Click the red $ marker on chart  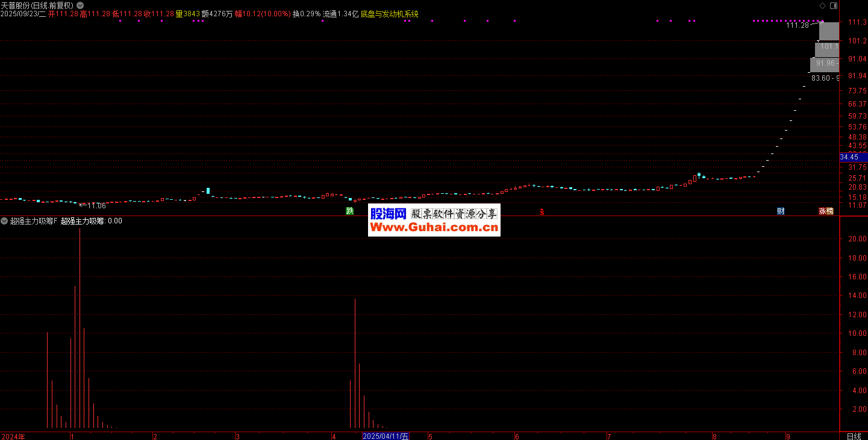[542, 212]
